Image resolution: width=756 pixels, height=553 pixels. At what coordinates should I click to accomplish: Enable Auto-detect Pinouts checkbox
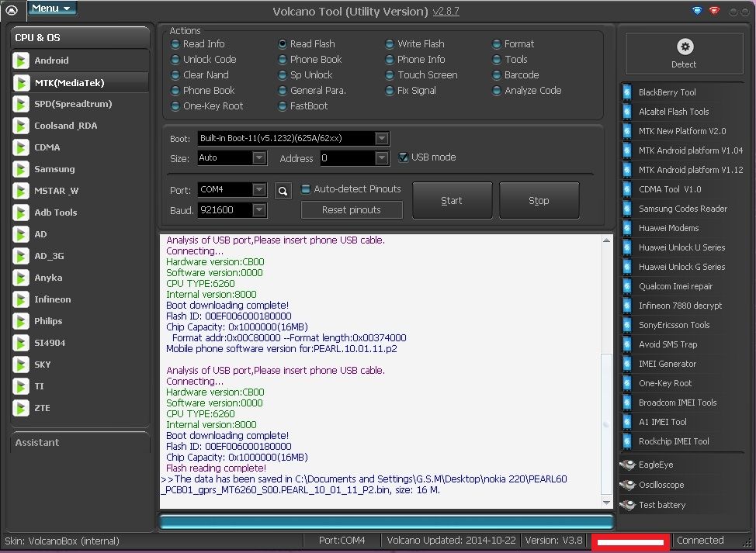click(x=306, y=188)
